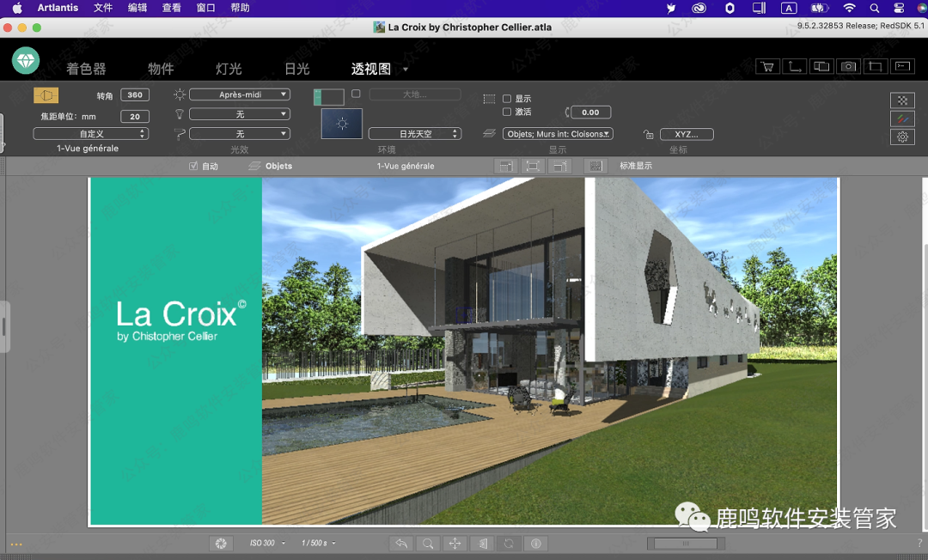The image size is (928, 560).
Task: Open the Après-midi lighting dropdown
Action: click(239, 94)
